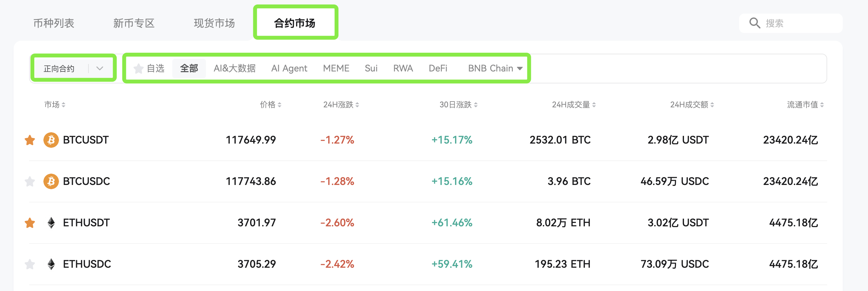Screen dimensions: 868x291
Task: Open the 正向合约 contract type dropdown
Action: 74,69
